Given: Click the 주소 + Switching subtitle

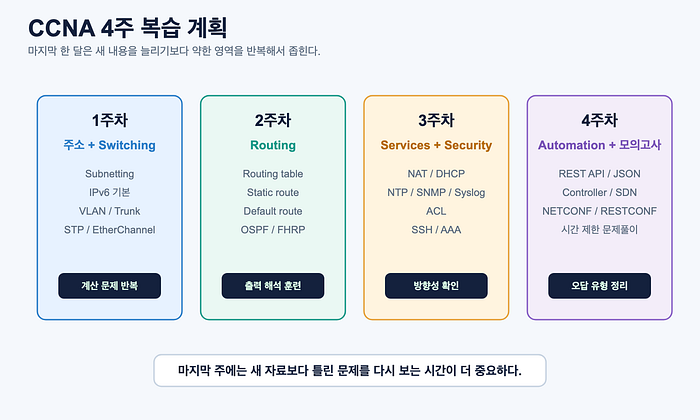Looking at the screenshot, I should [x=109, y=145].
